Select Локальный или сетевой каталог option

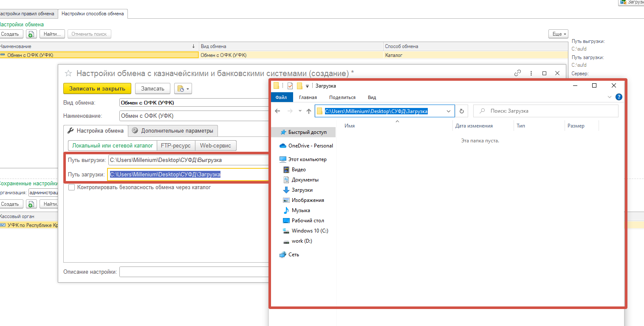[113, 145]
